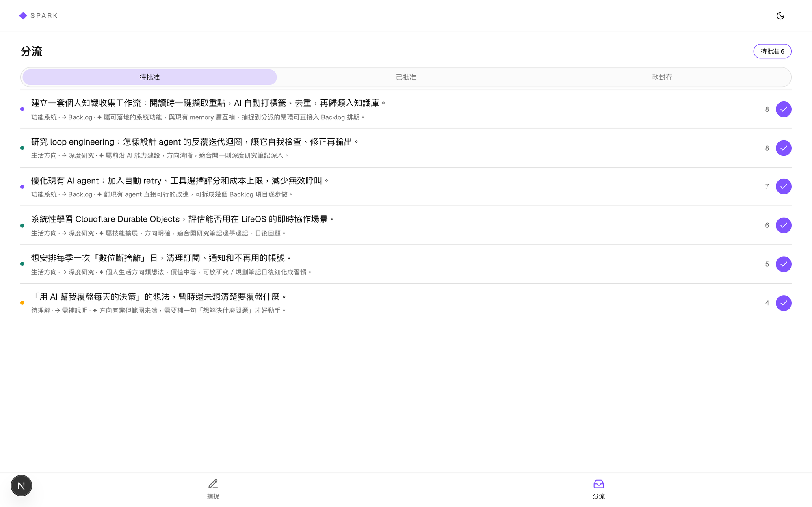Image resolution: width=812 pixels, height=507 pixels.
Task: Approve the 個人知識收集工作流 item
Action: tap(784, 109)
